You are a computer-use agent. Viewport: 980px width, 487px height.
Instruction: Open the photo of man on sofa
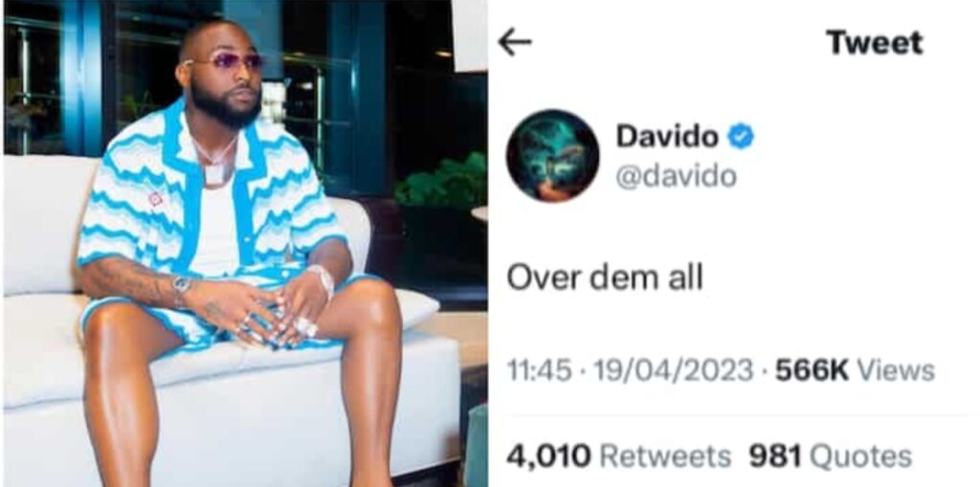coord(245,243)
